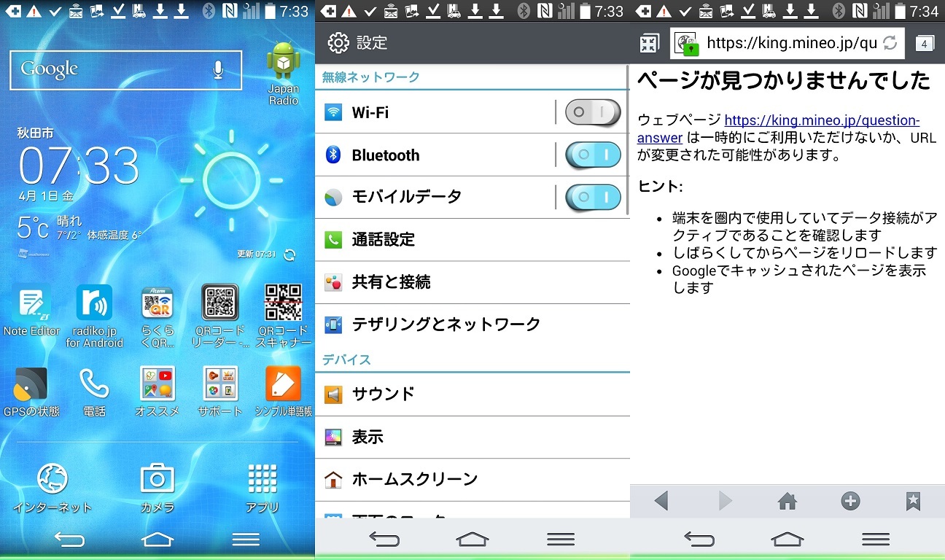Tap the menu button on home screen
This screenshot has height=560, width=945.
246,540
